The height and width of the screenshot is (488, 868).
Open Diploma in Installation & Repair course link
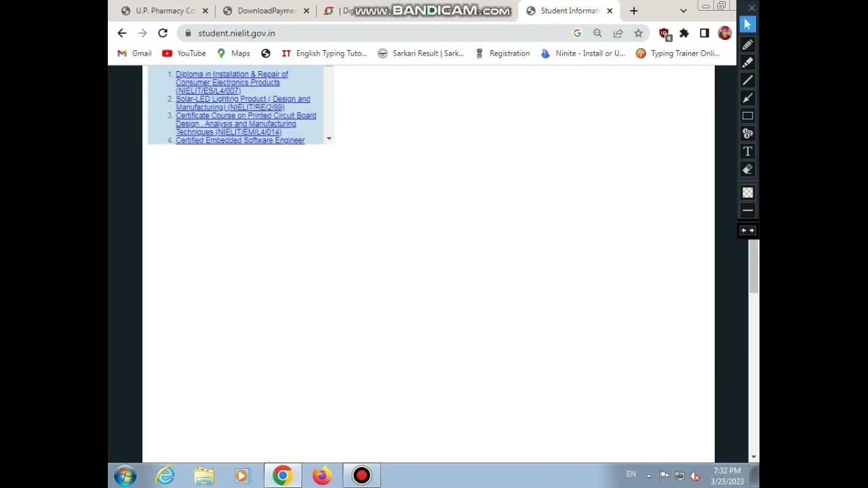tap(232, 83)
